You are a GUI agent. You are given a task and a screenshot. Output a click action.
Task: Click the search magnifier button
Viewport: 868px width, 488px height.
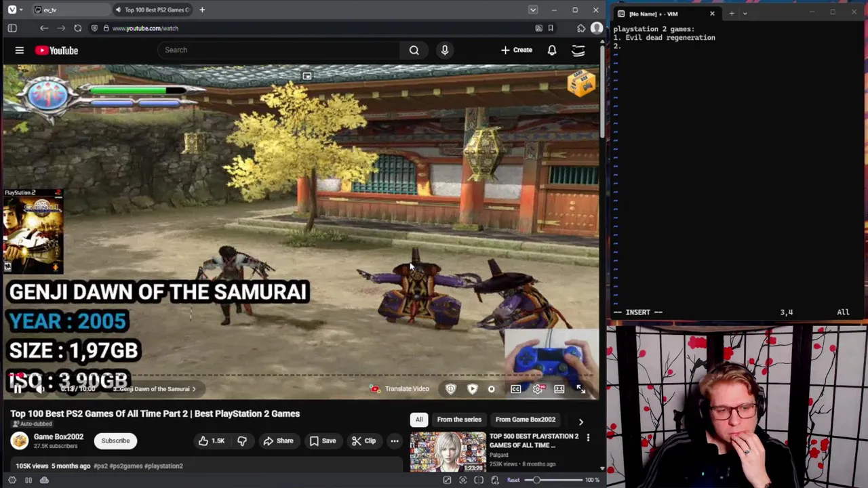[x=414, y=49]
